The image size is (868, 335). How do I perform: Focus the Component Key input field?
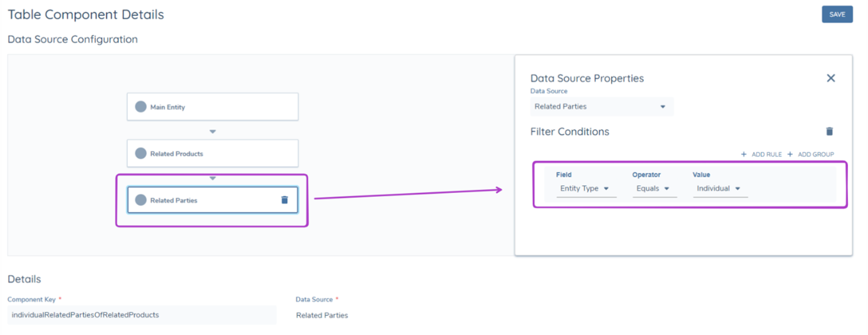click(x=142, y=315)
